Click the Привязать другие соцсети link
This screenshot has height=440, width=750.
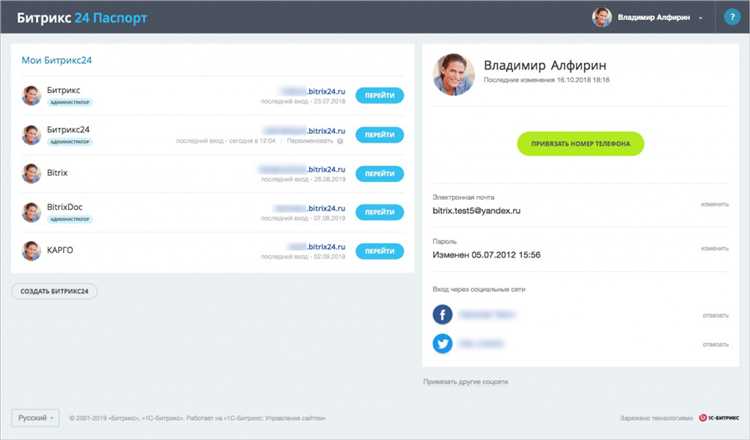tap(465, 382)
